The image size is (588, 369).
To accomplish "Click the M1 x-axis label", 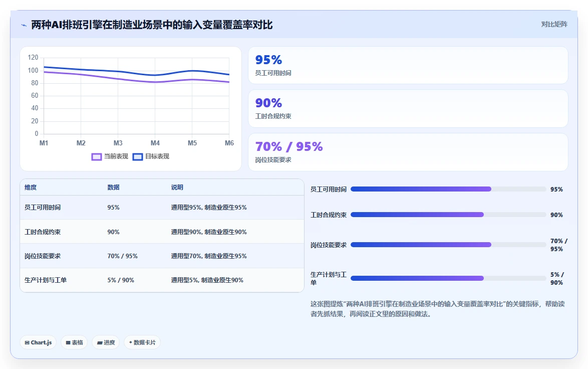I will 44,143.
